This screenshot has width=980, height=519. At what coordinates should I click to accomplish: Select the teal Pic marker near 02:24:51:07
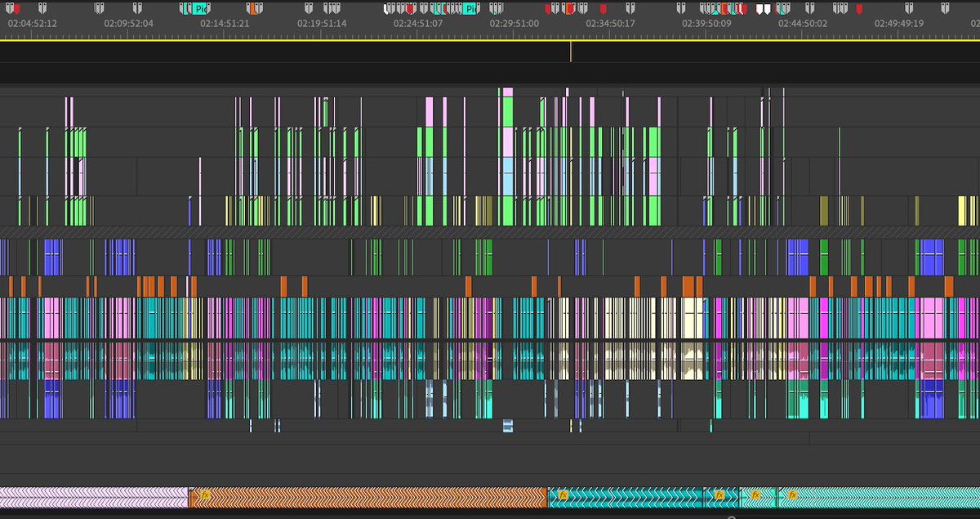[470, 10]
